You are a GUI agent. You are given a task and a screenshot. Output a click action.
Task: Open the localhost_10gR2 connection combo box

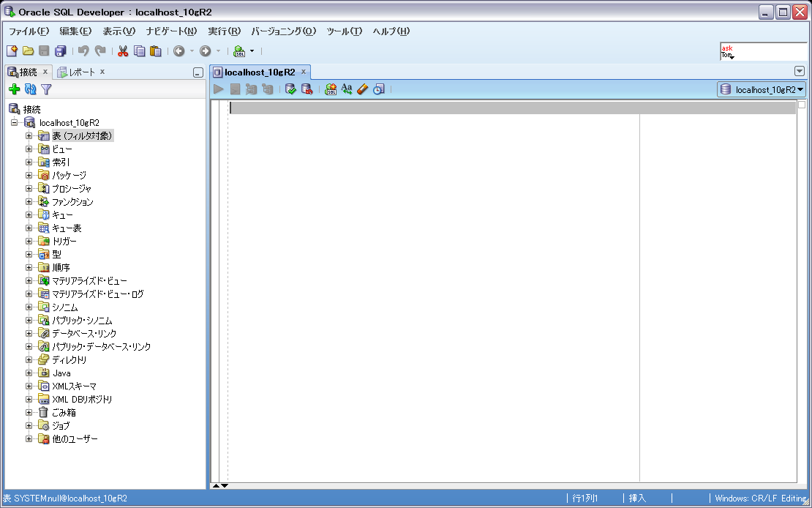[762, 90]
